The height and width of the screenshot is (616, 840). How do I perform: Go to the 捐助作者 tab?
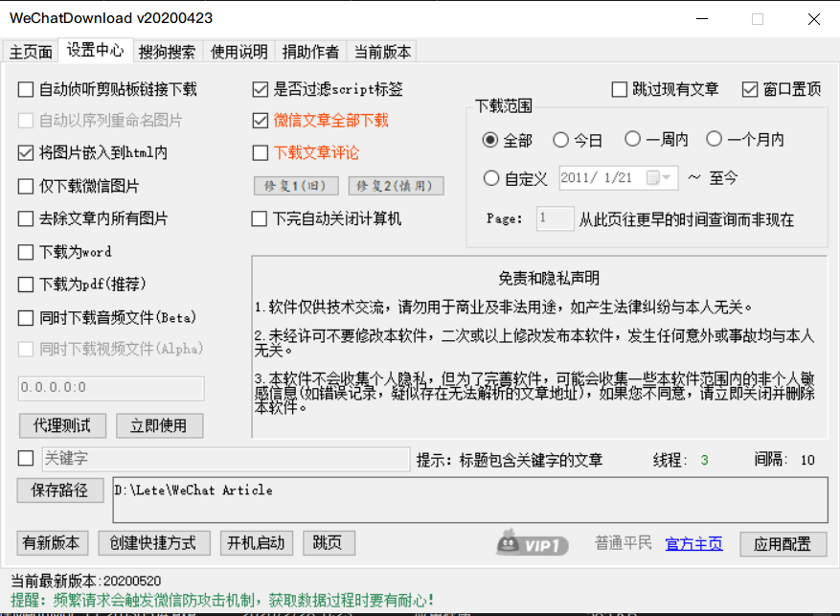(310, 52)
